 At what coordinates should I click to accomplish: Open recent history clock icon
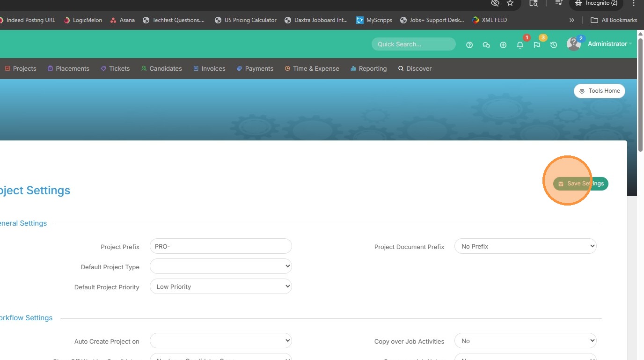[x=554, y=45]
